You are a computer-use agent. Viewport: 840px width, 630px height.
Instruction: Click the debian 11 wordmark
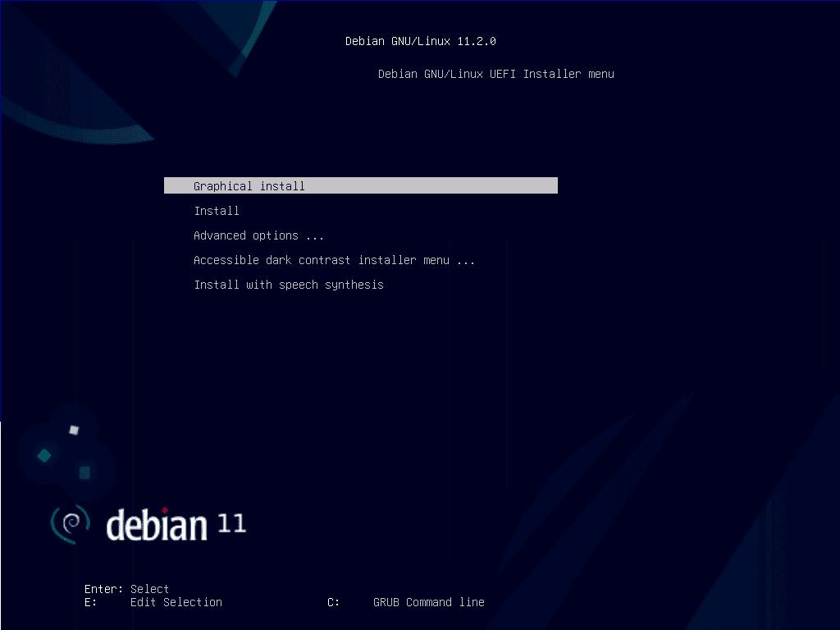176,525
